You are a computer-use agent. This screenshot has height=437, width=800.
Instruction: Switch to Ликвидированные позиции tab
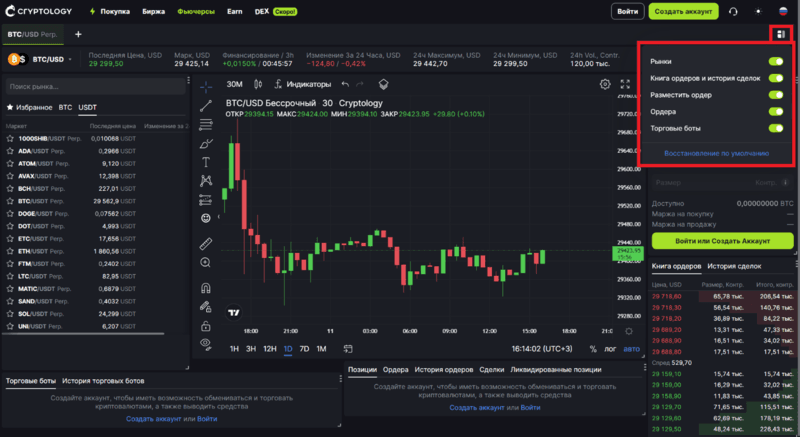pos(556,370)
